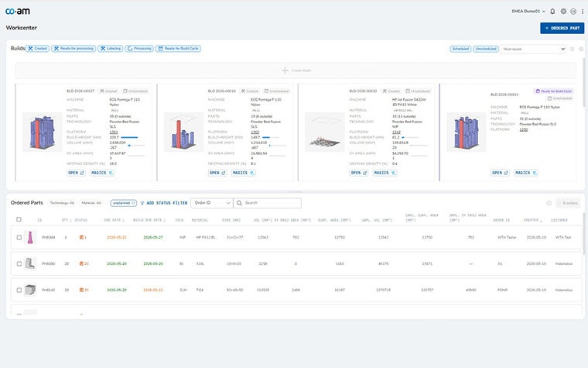Toggle the Scheduled filter chip
The height and width of the screenshot is (368, 588).
coord(460,49)
